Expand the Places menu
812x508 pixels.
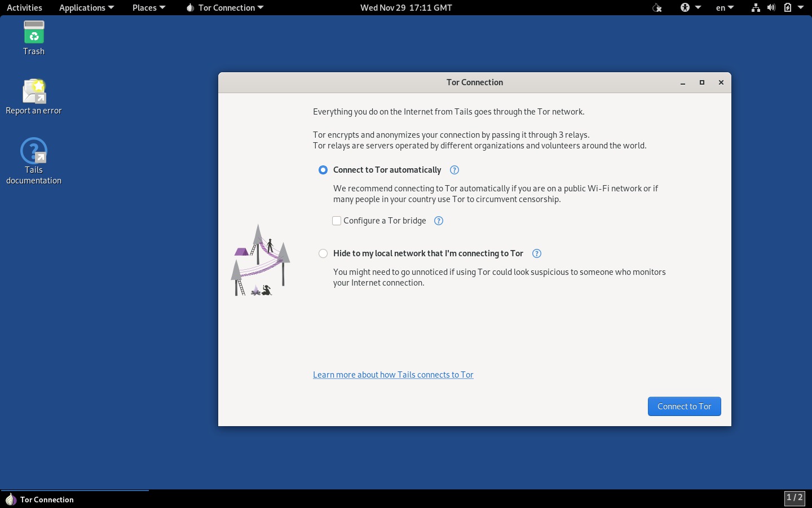coord(149,7)
